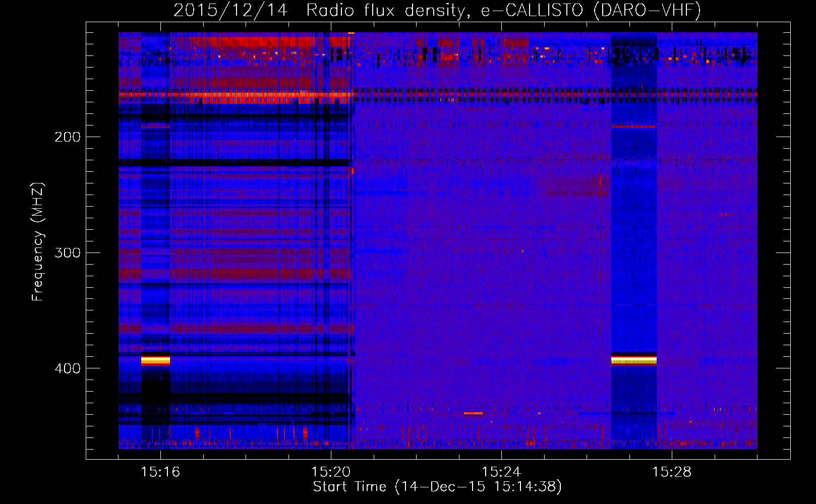816x504 pixels.
Task: Click the 400 frequency tick label
Action: pyautogui.click(x=68, y=368)
